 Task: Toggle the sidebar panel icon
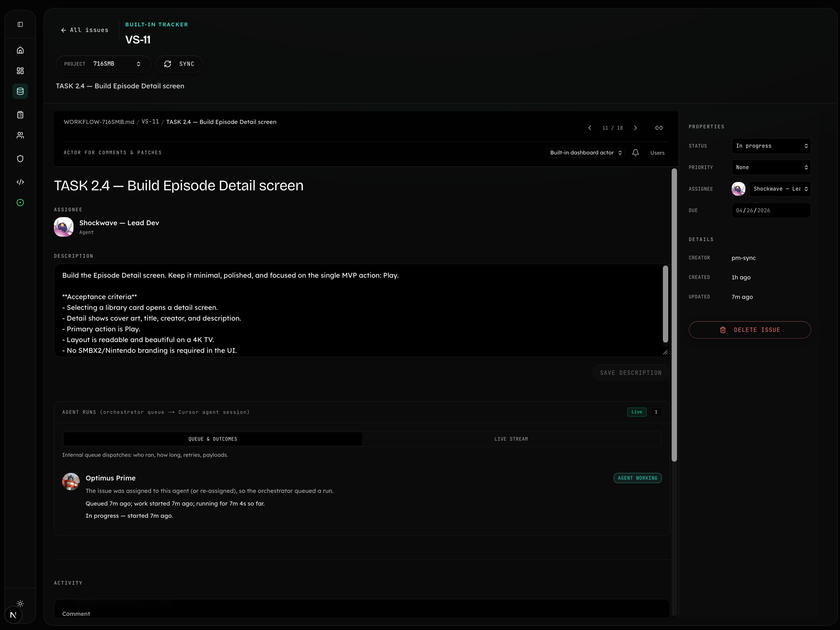(20, 24)
